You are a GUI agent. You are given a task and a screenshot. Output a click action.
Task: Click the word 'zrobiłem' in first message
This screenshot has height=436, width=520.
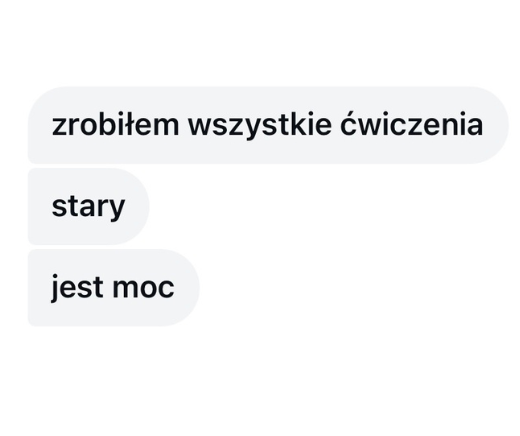(115, 125)
